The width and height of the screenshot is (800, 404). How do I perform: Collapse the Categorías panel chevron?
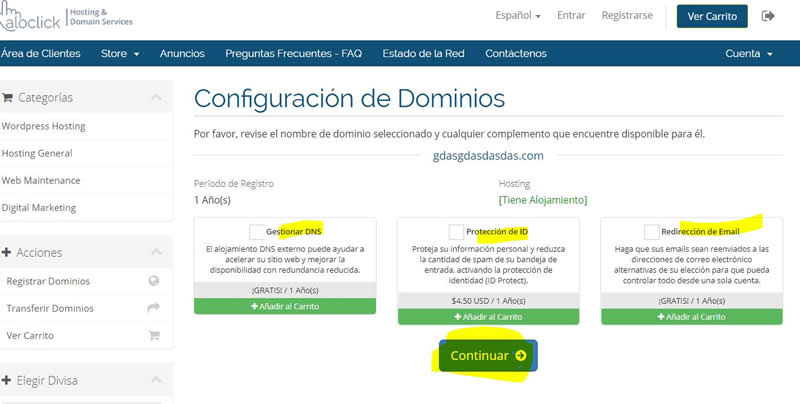tap(155, 98)
